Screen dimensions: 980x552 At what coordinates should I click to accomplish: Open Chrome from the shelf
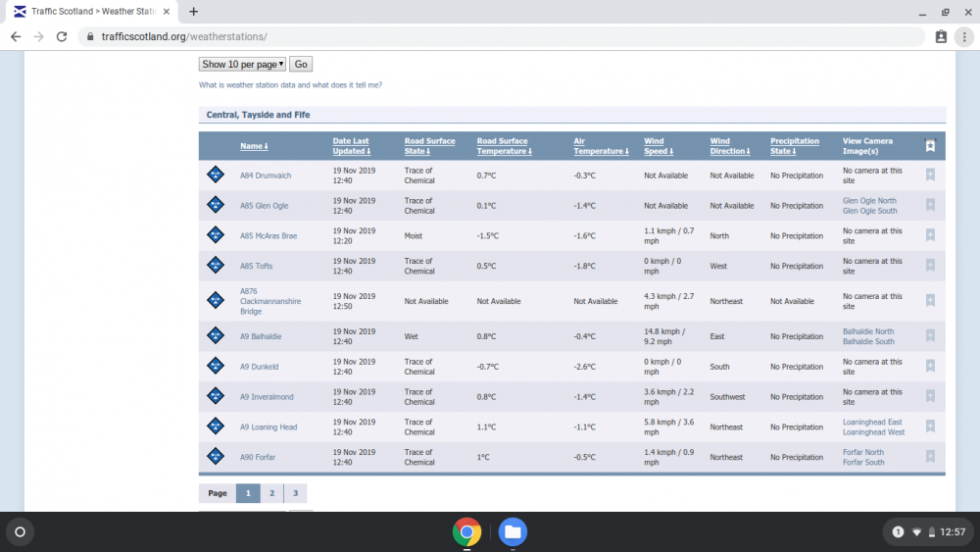pyautogui.click(x=466, y=532)
